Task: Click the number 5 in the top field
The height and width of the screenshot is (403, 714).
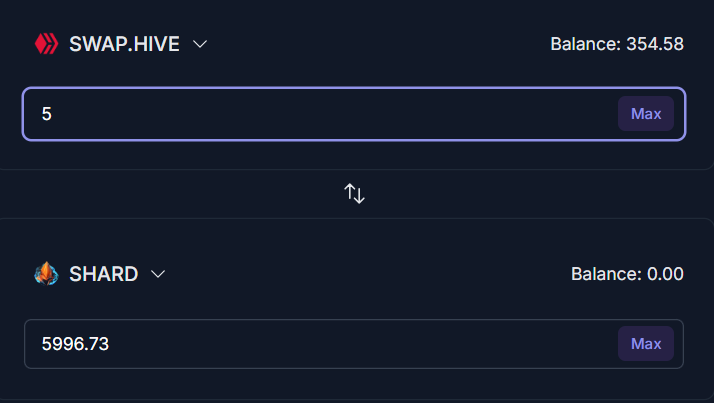Action: click(x=46, y=114)
